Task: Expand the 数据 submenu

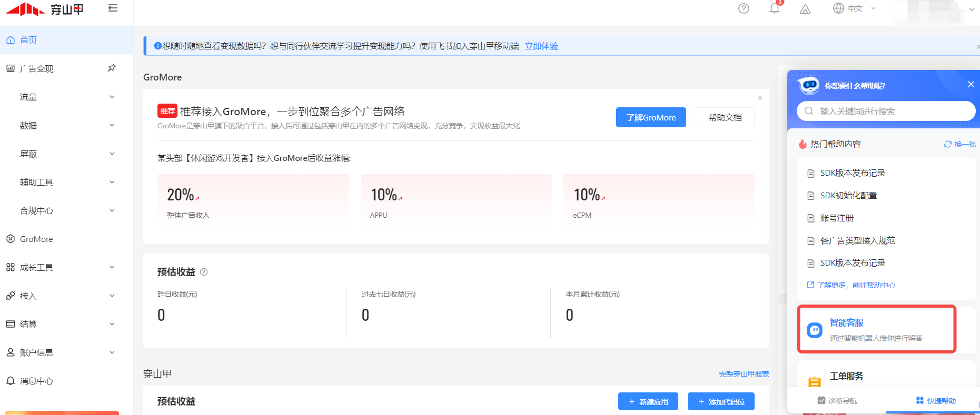Action: [112, 125]
